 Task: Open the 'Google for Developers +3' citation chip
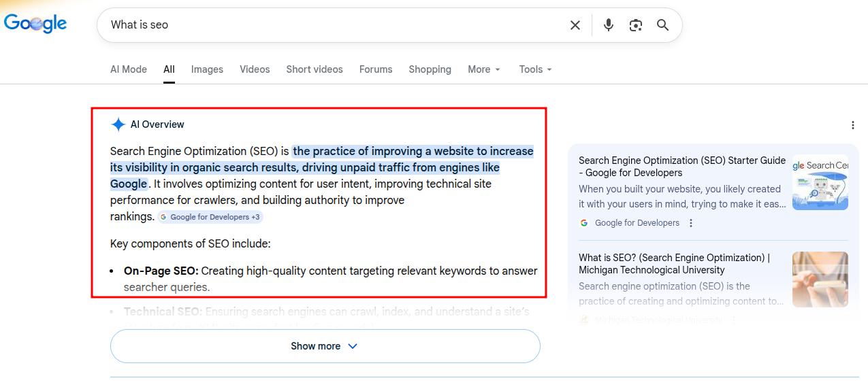click(x=210, y=217)
